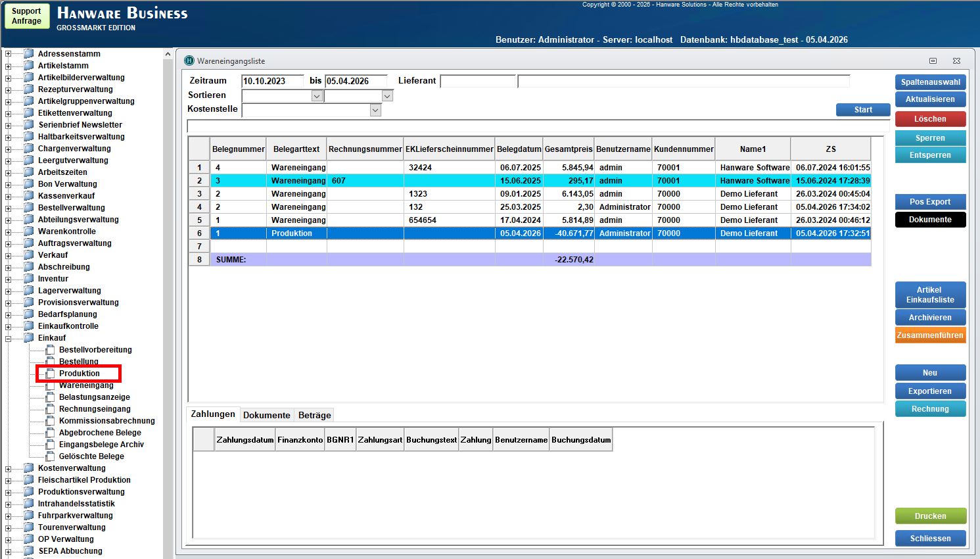
Task: Click the Kostenverwaltung folder icon
Action: pos(28,468)
